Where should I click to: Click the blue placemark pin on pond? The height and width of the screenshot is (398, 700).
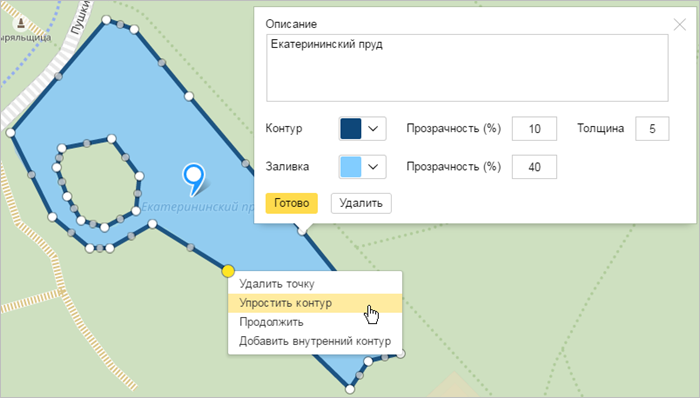click(194, 178)
